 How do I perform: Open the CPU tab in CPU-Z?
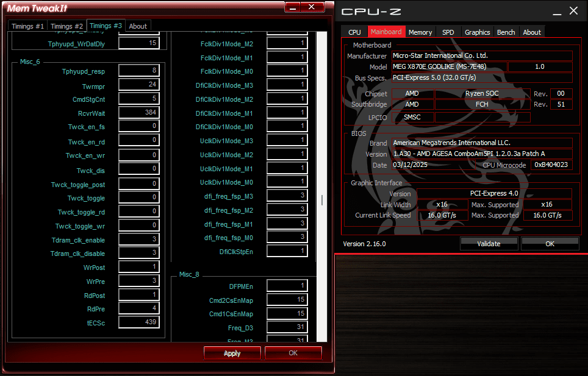pyautogui.click(x=354, y=32)
